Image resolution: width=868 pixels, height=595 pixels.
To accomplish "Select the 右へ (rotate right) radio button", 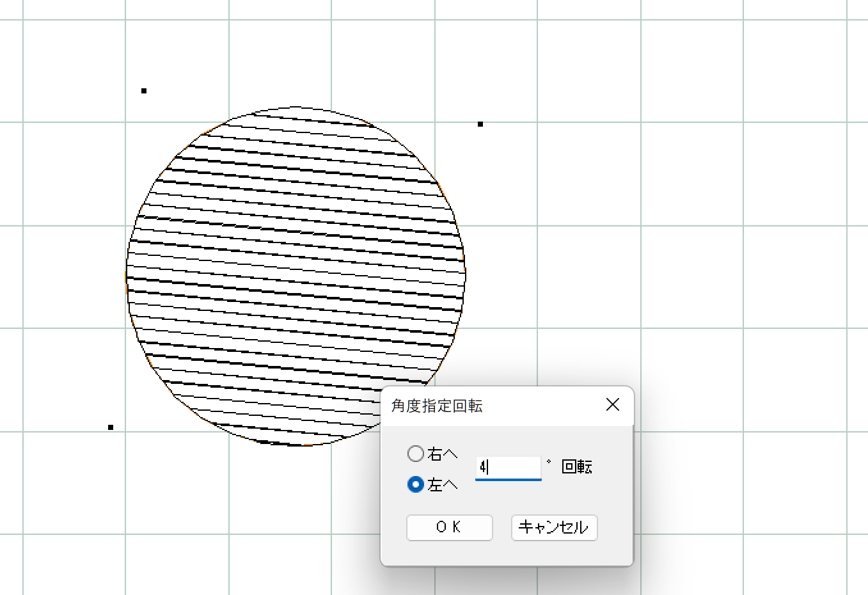I will click(416, 454).
